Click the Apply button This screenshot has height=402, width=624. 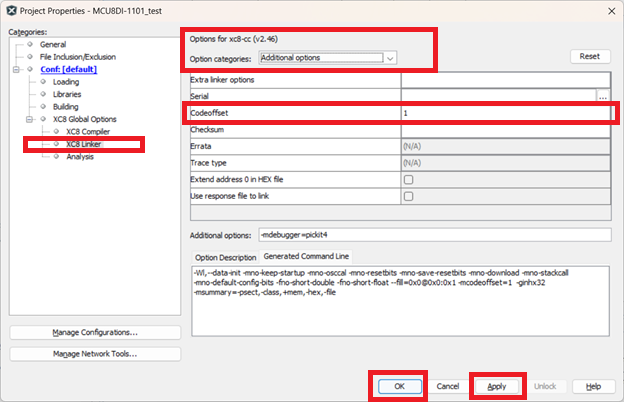point(498,385)
